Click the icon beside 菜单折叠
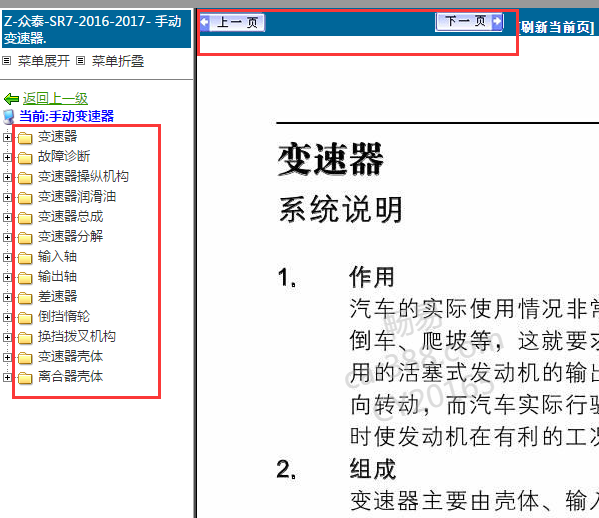The height and width of the screenshot is (518, 599). [x=80, y=60]
